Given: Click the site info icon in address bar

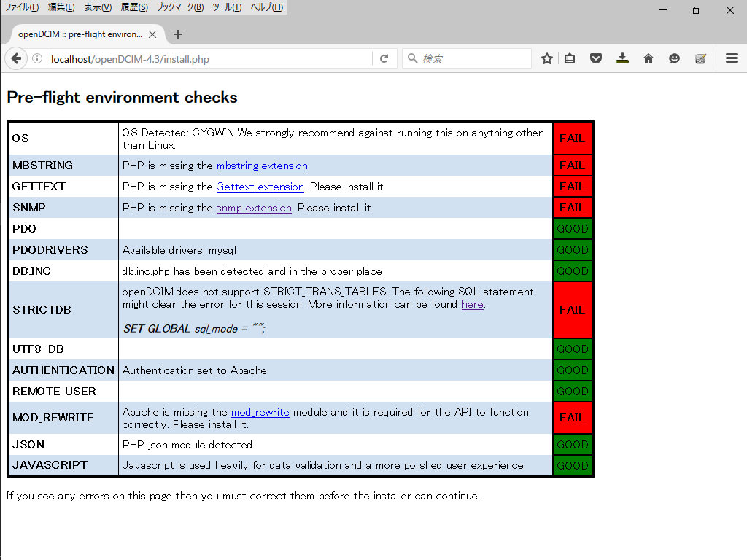Looking at the screenshot, I should [37, 58].
